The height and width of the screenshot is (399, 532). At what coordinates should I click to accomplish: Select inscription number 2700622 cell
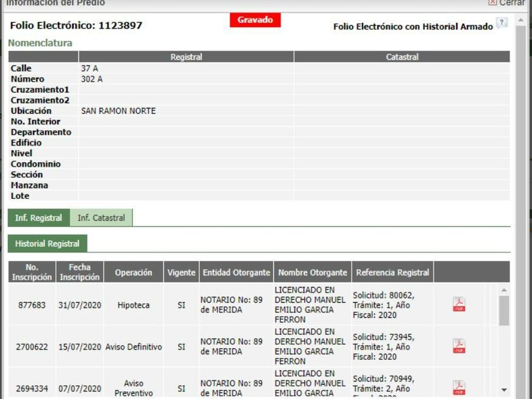pos(32,347)
